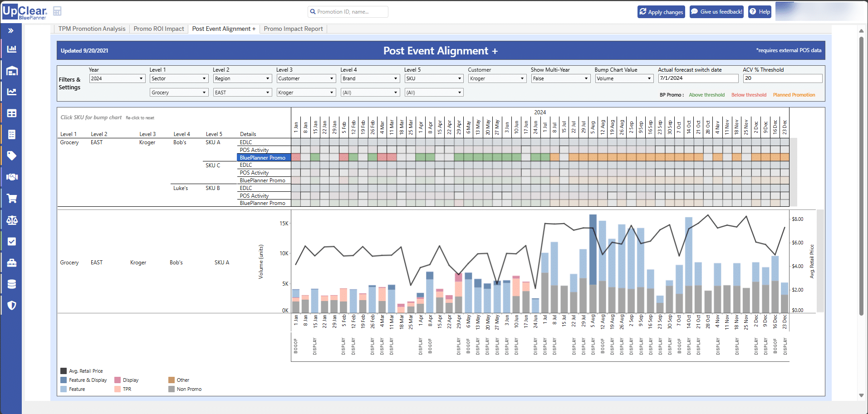Click SKU C in alignment table
This screenshot has width=868, height=414.
click(x=213, y=166)
